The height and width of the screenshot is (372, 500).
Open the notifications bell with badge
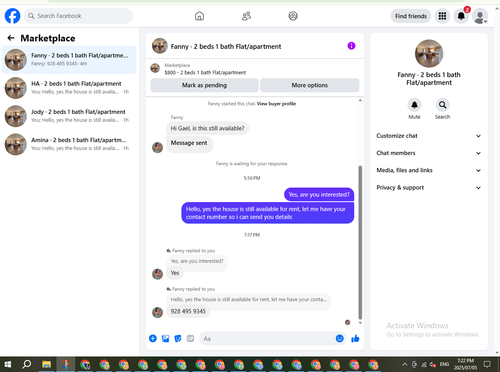pos(461,16)
